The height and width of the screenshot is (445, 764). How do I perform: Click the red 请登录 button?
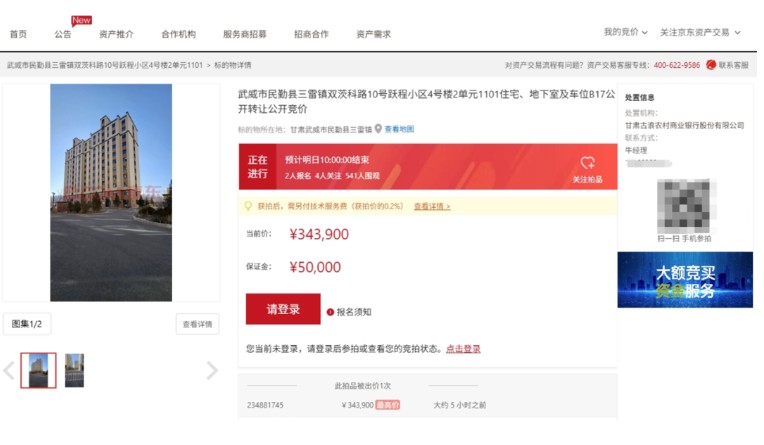click(x=283, y=310)
